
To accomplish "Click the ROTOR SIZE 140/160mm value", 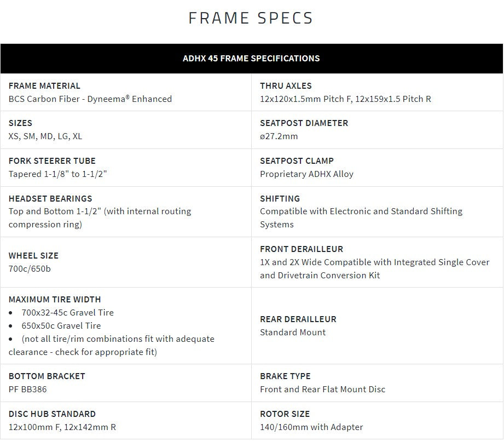I will tap(311, 427).
